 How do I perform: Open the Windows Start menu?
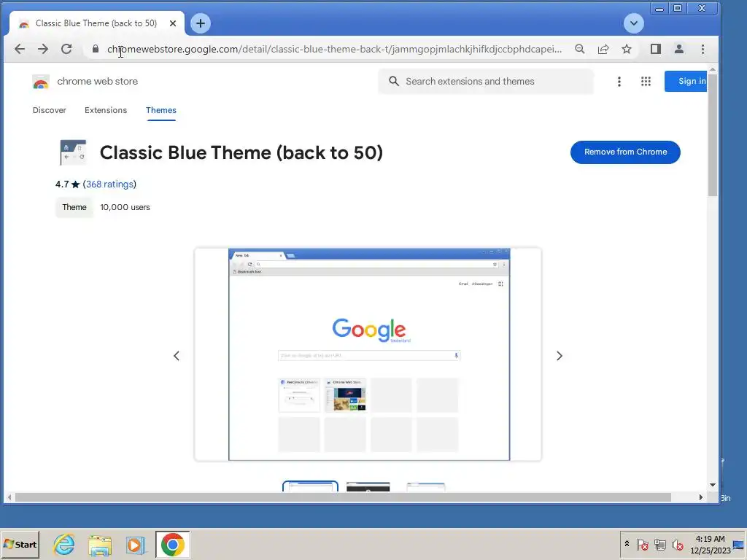click(x=20, y=544)
